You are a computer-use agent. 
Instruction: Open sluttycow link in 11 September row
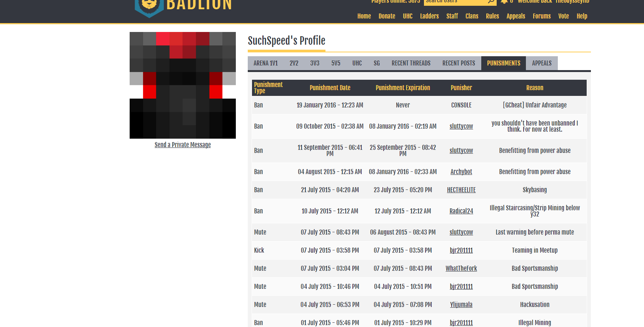(x=461, y=151)
